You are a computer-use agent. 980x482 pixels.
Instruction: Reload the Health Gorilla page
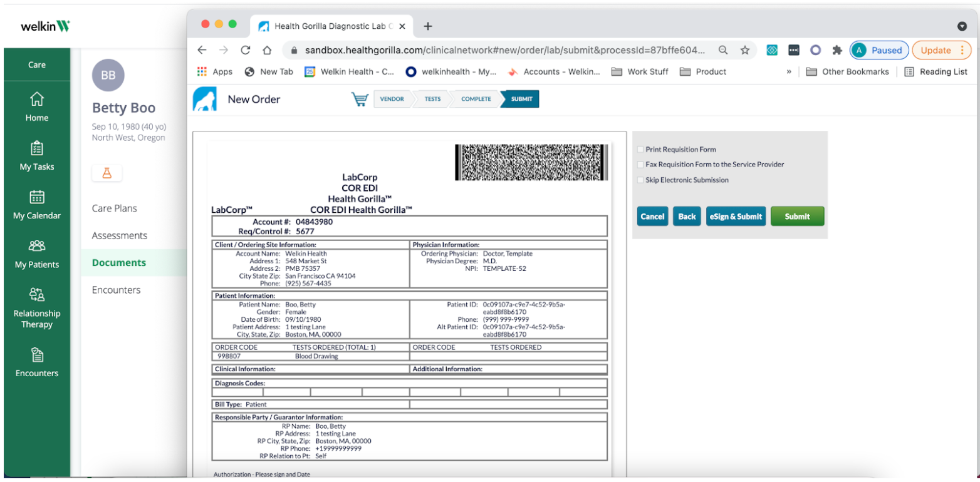click(x=246, y=50)
